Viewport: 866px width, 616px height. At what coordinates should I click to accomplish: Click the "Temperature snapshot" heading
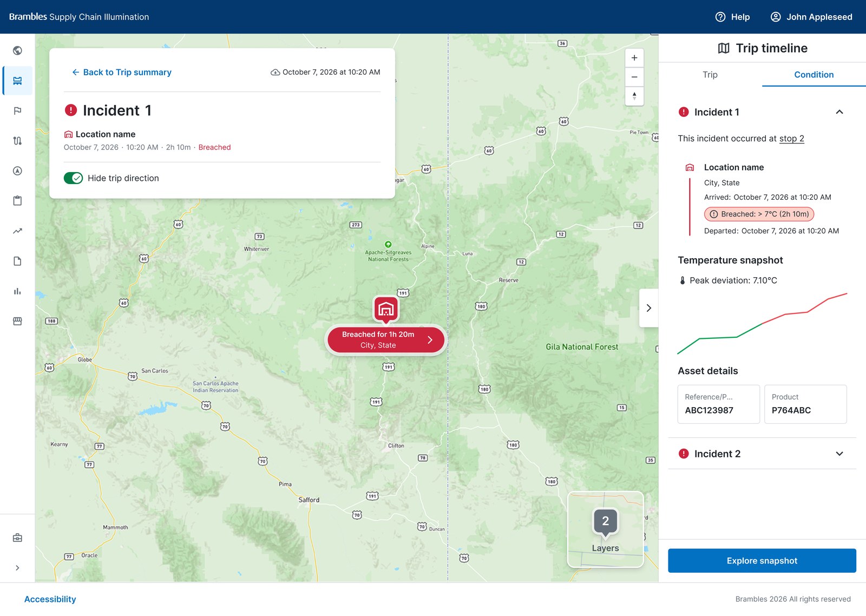[x=731, y=260]
